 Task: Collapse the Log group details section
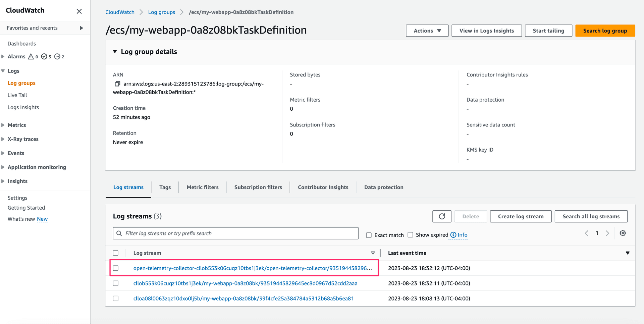[115, 52]
